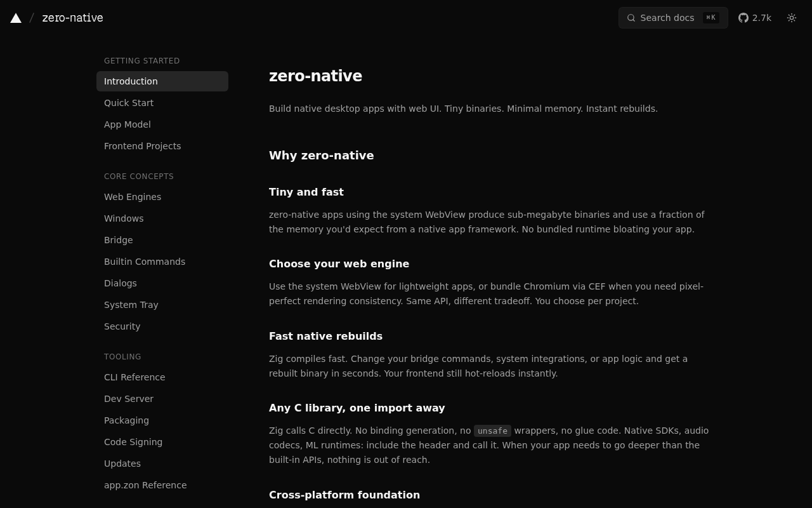This screenshot has height=508, width=812.
Task: Open App Model documentation page
Action: coord(162,124)
